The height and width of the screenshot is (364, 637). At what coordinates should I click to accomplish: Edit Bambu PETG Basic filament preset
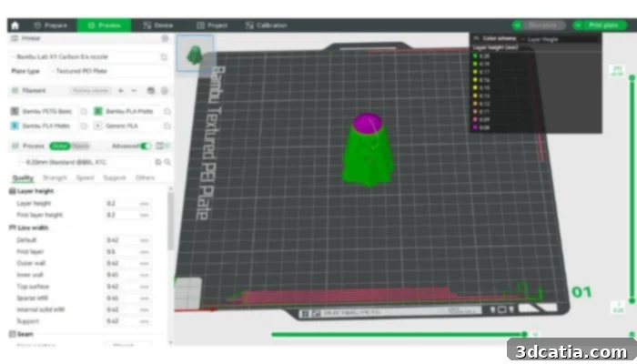(x=84, y=111)
